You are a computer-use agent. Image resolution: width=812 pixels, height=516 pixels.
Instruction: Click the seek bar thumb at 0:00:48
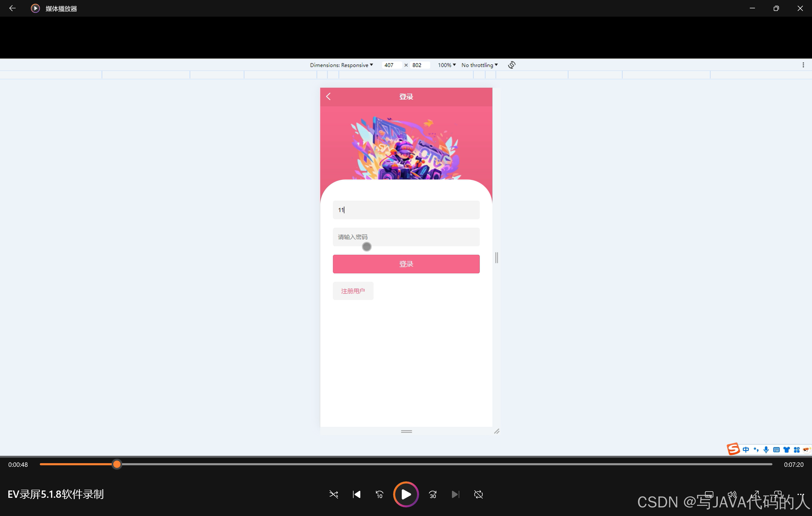pyautogui.click(x=117, y=464)
